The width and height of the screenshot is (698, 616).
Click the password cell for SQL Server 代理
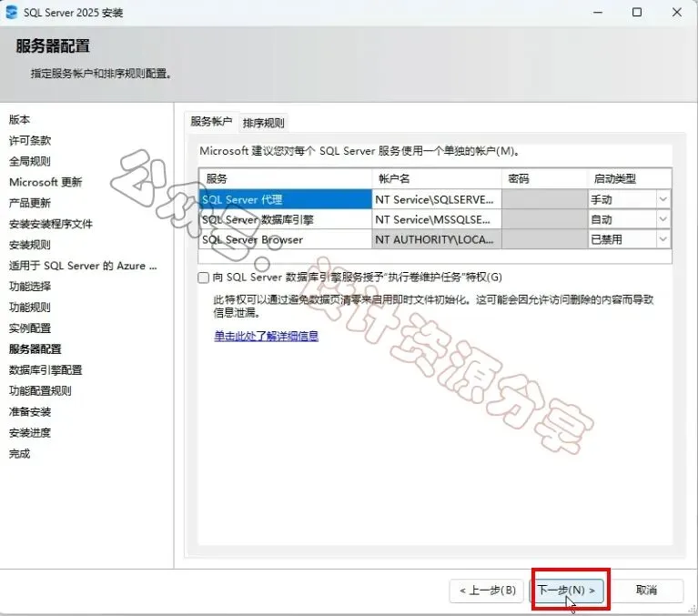(x=544, y=199)
